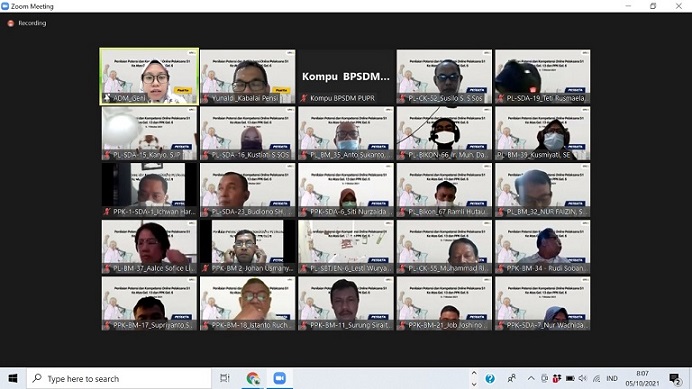Screen dimensions: 692x389
Task: Select the PL-SDA-19_Teti Rusmaela video tile
Action: pos(542,76)
